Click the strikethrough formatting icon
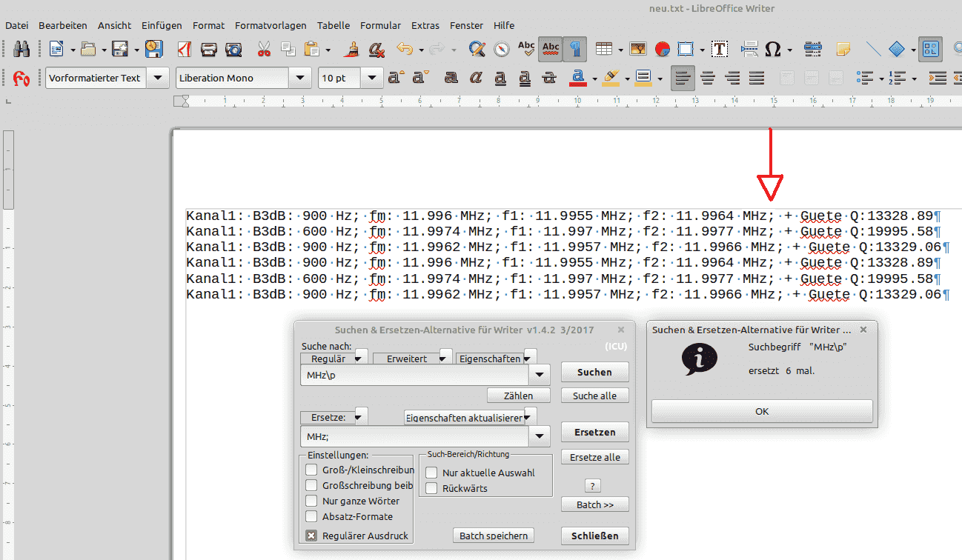The image size is (962, 560). [549, 78]
